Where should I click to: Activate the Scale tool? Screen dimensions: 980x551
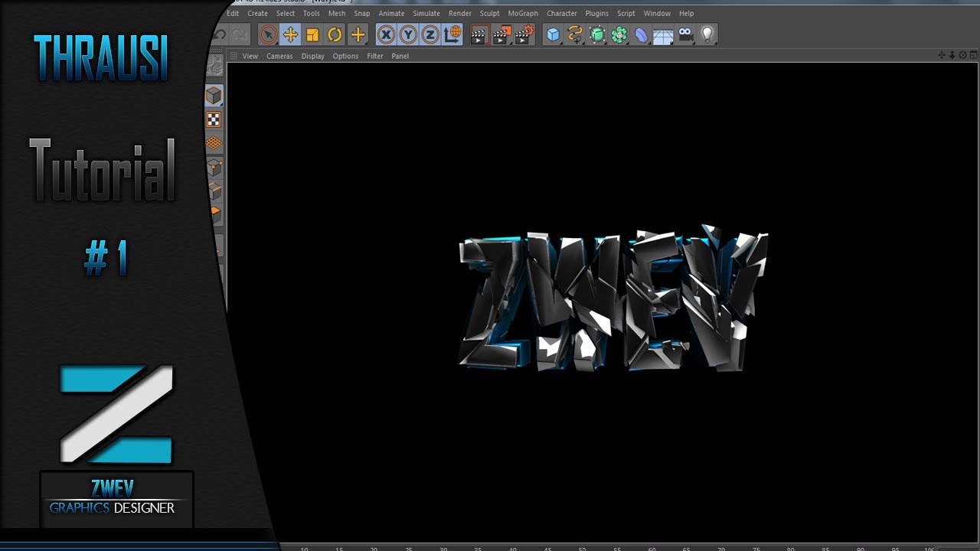(x=312, y=34)
